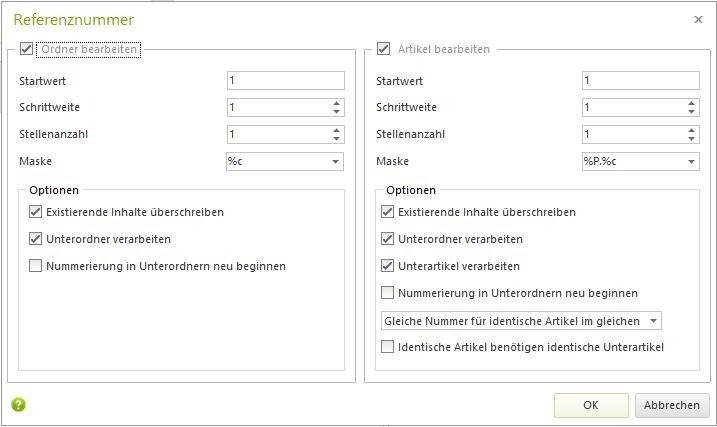Increase Artikel Stellenanzahl with up arrow
This screenshot has height=427, width=717.
click(691, 130)
